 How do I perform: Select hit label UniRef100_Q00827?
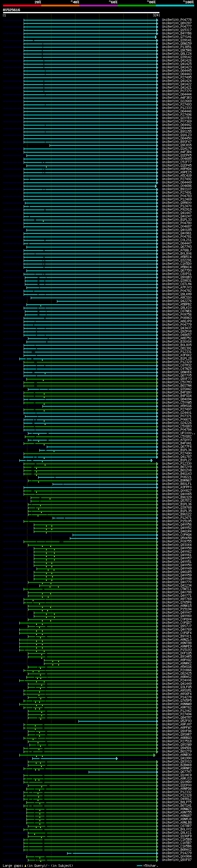(177, 491)
